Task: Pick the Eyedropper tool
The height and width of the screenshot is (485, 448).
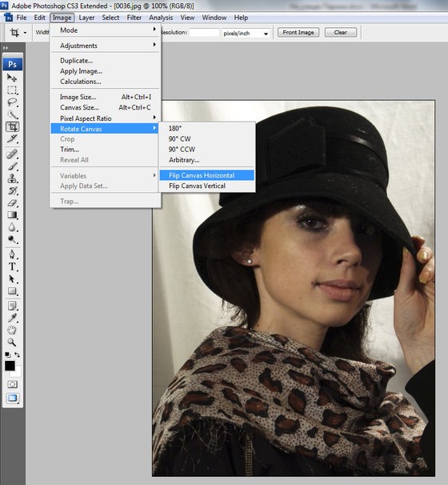Action: click(12, 318)
